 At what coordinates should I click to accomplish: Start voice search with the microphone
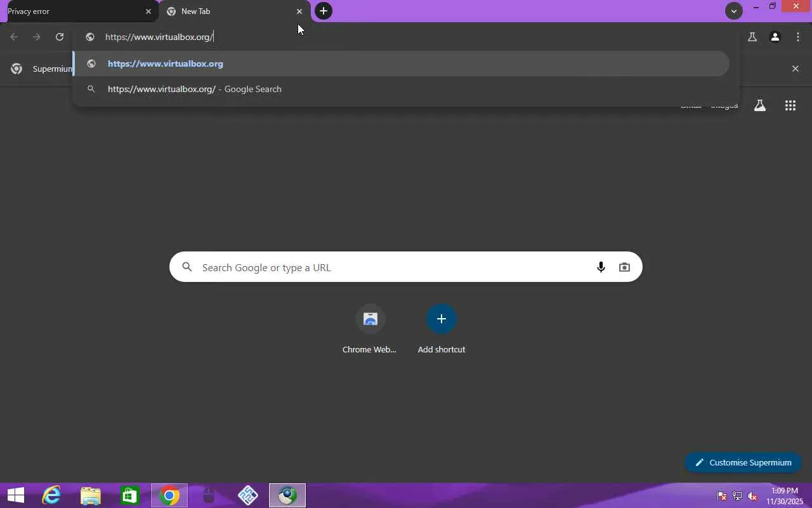pyautogui.click(x=601, y=267)
